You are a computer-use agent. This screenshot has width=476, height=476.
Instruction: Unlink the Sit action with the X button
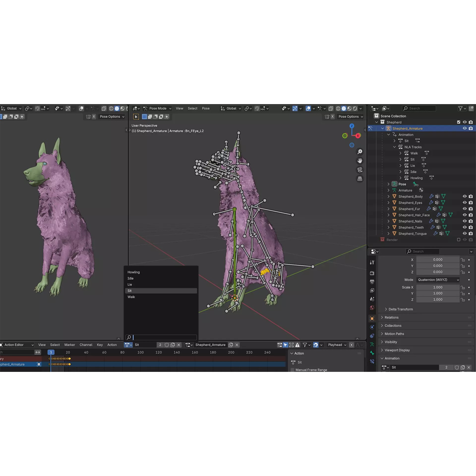[179, 345]
